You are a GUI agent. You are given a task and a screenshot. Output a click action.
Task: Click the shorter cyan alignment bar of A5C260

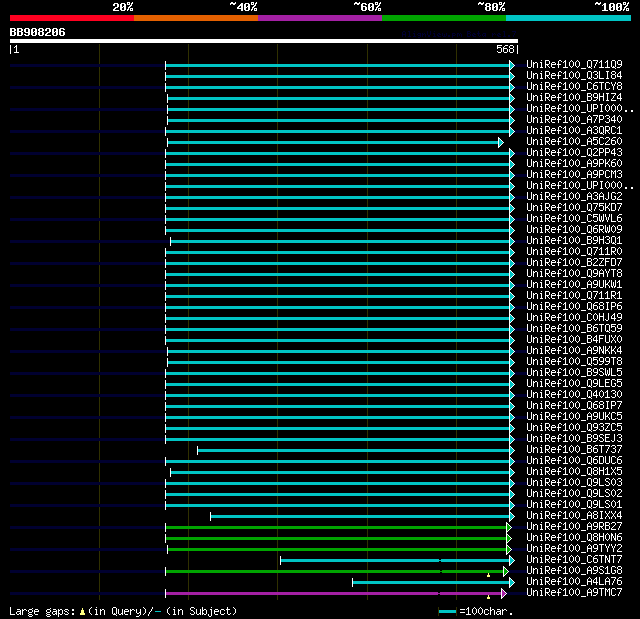tap(333, 142)
